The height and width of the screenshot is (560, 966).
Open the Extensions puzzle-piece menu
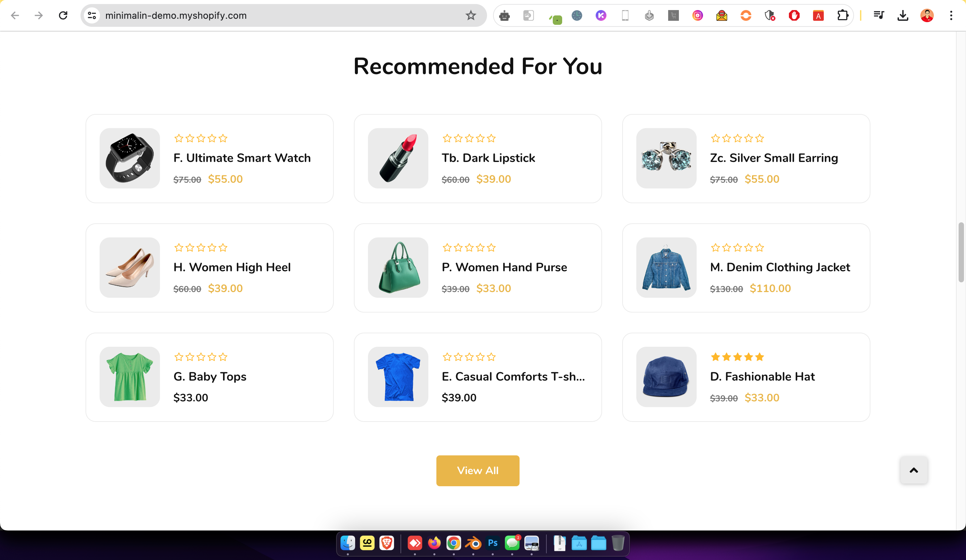(x=843, y=15)
